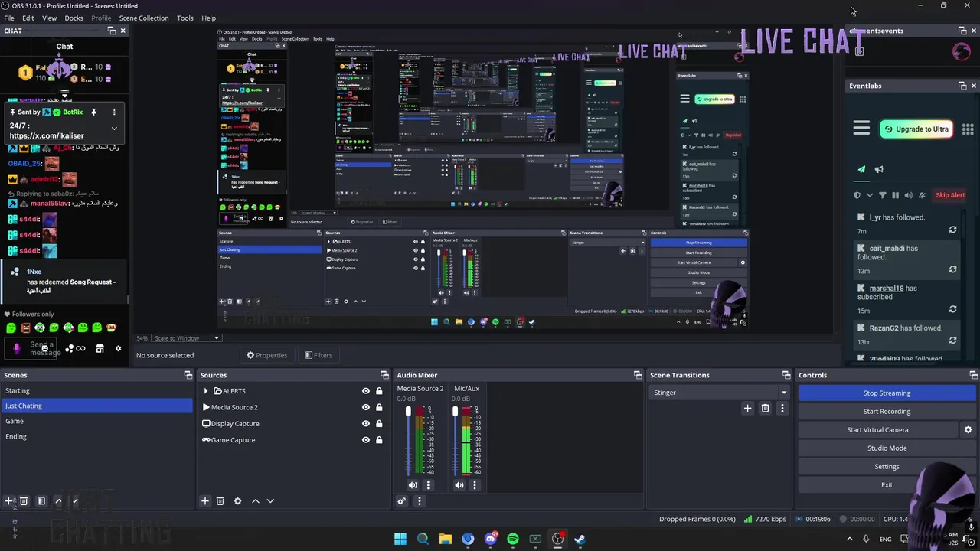Toggle lock on Media Source 2

click(x=378, y=407)
